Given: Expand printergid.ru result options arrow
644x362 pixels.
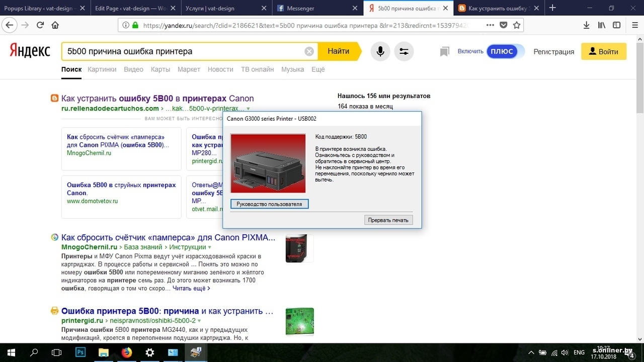Looking at the screenshot, I should [x=199, y=321].
